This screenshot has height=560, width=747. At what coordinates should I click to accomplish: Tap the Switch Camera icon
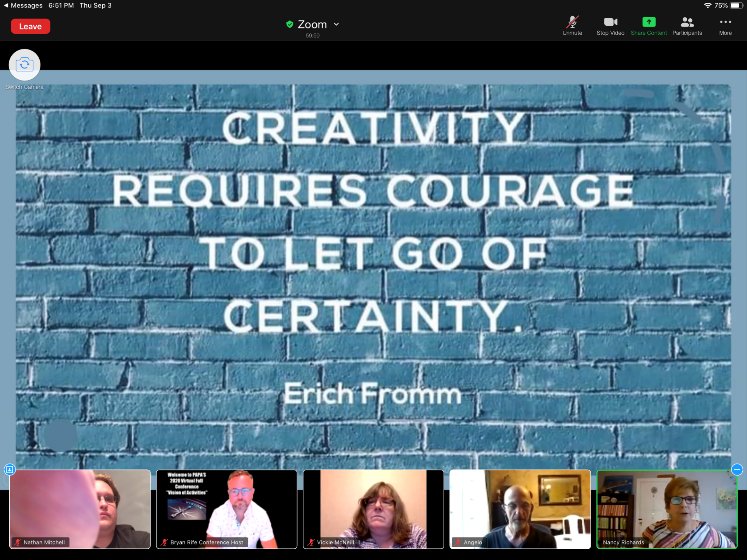(25, 65)
